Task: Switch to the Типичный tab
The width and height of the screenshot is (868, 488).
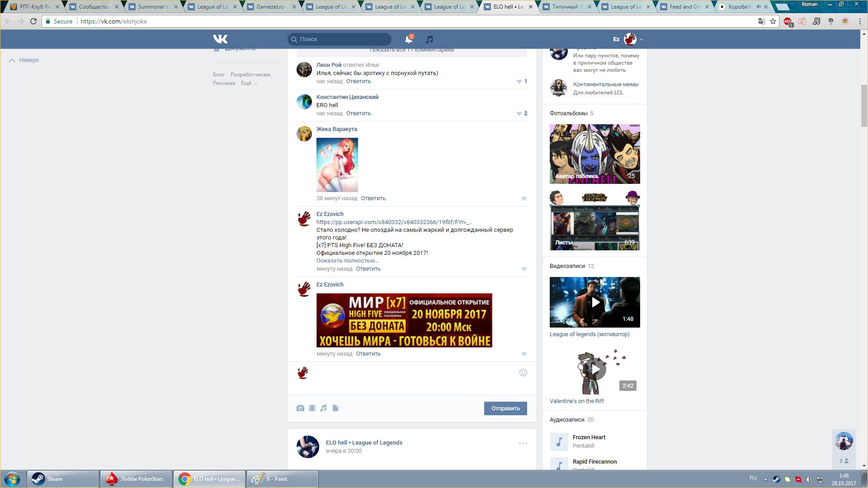Action: (566, 7)
